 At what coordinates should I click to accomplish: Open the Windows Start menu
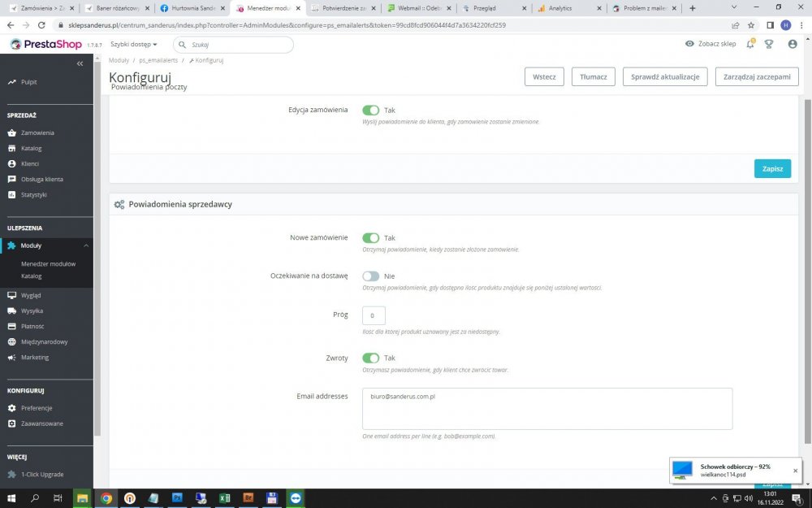[11, 498]
